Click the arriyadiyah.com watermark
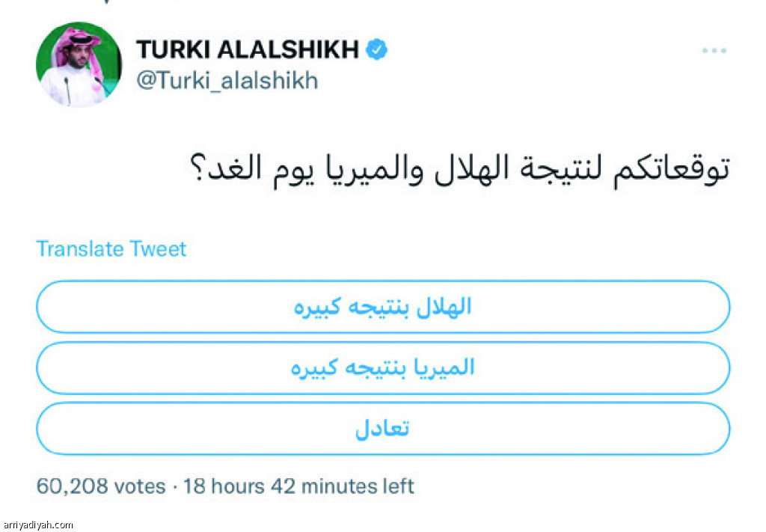The image size is (766, 532). pyautogui.click(x=37, y=525)
